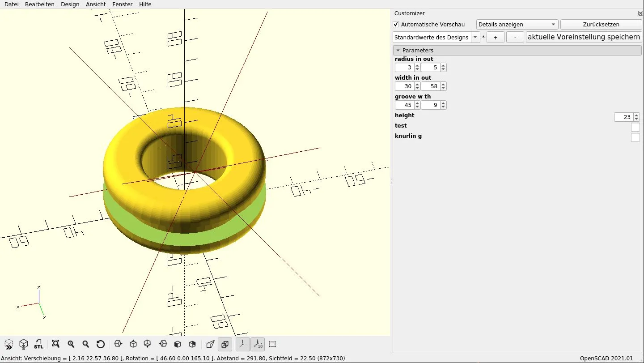
Task: Decrease the radius value 5 with down arrow
Action: pos(443,70)
